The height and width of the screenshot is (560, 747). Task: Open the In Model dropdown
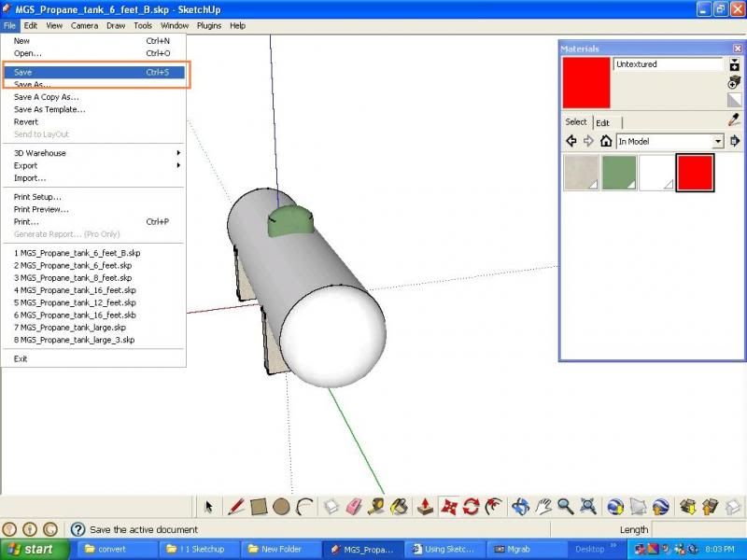[717, 141]
